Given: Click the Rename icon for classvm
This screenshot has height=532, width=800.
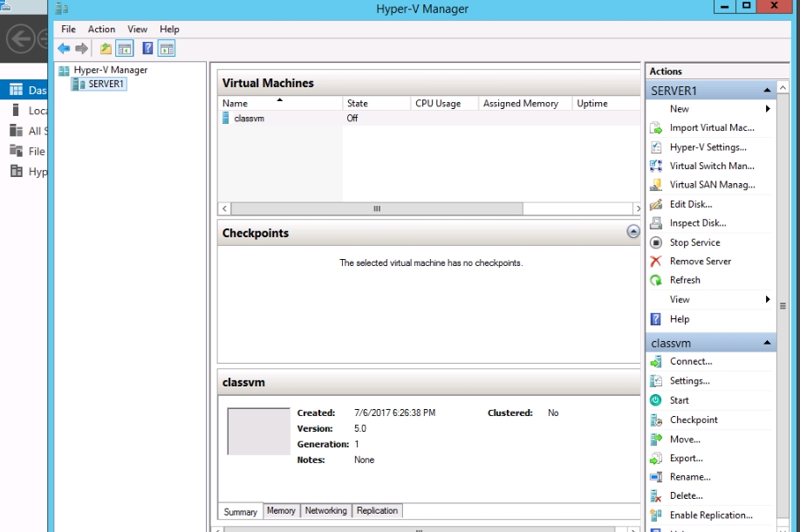Looking at the screenshot, I should (x=656, y=477).
